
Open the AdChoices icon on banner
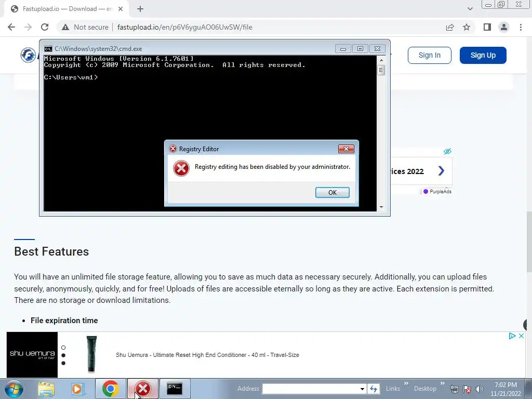point(512,336)
